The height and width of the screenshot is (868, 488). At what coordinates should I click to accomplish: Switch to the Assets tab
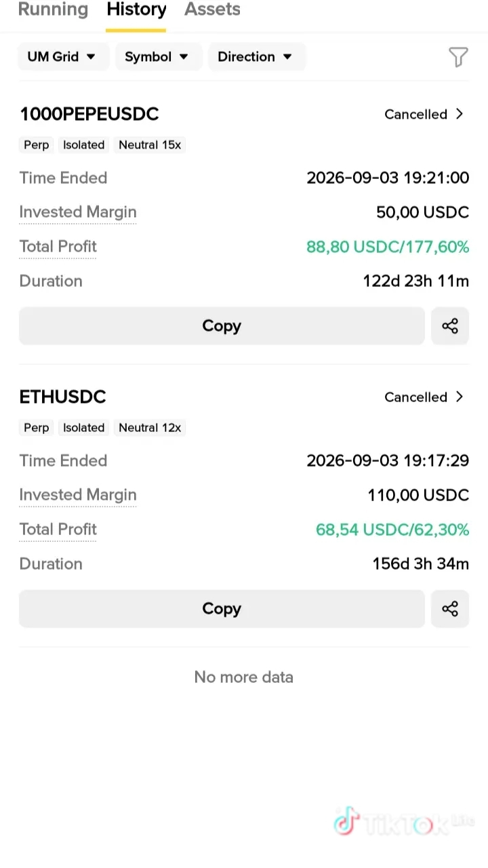[212, 10]
